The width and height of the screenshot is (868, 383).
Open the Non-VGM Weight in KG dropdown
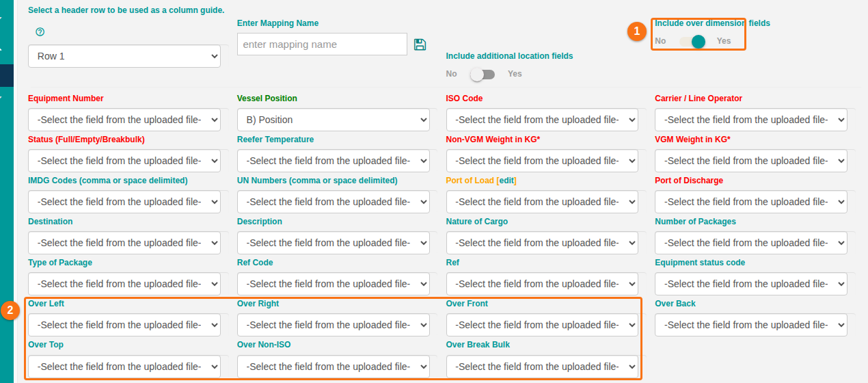[x=542, y=161]
